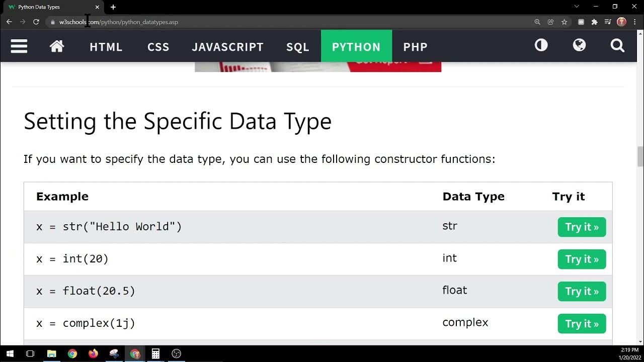Switch to the HTML tutorial tab
Image resolution: width=644 pixels, height=362 pixels.
106,47
